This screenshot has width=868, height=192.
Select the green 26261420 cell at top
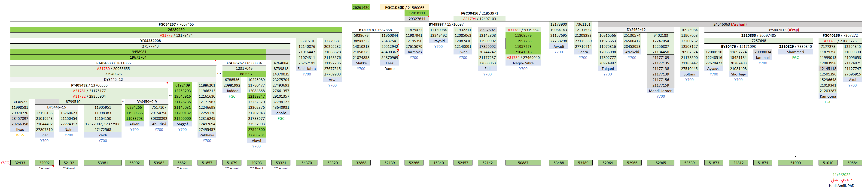pyautogui.click(x=361, y=7)
